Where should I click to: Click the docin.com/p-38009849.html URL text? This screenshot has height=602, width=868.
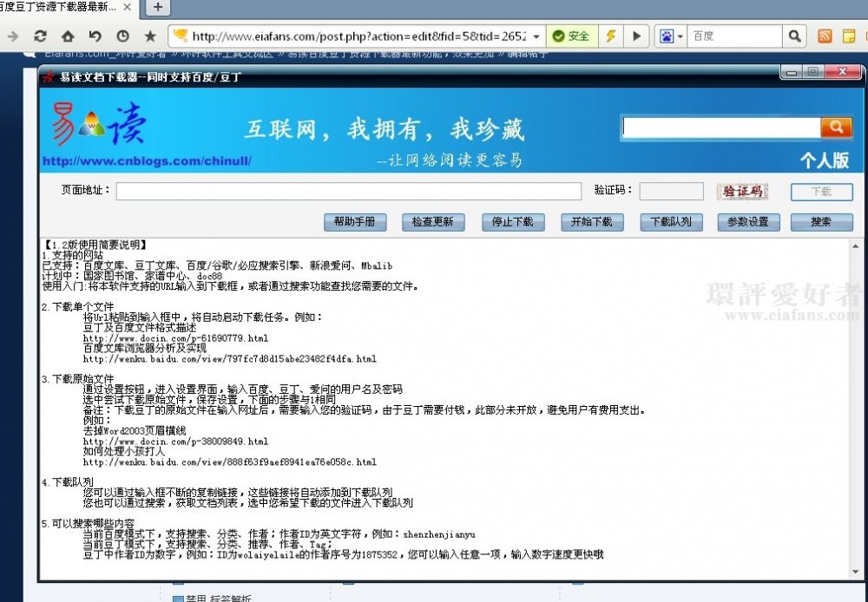(175, 442)
